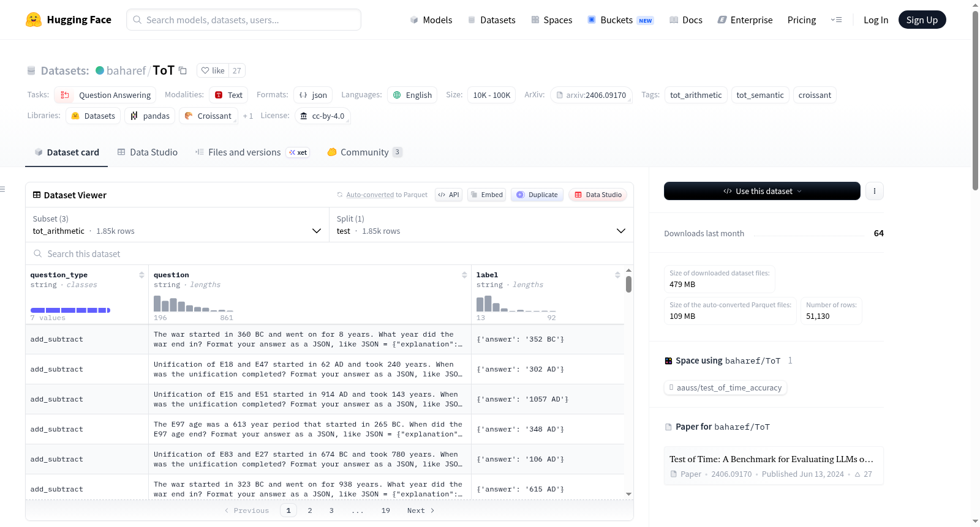Click the Duplicate button
Screen dimensions: 980x527
[537, 195]
